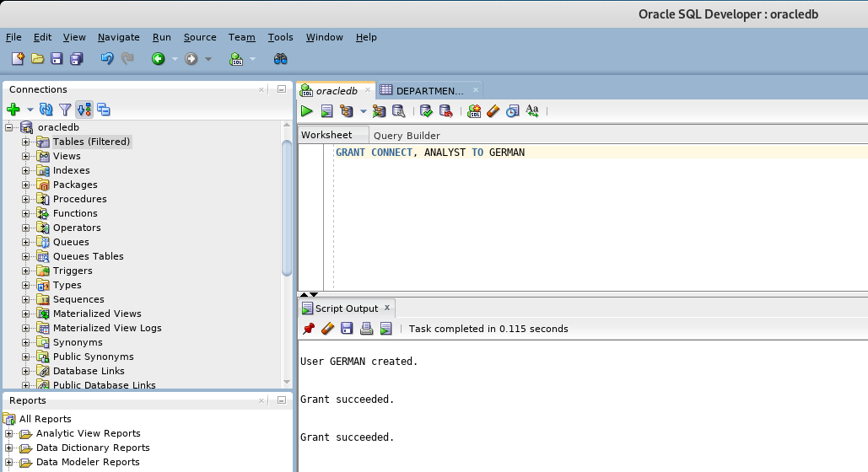
Task: Close the Script Output tab
Action: pos(387,308)
